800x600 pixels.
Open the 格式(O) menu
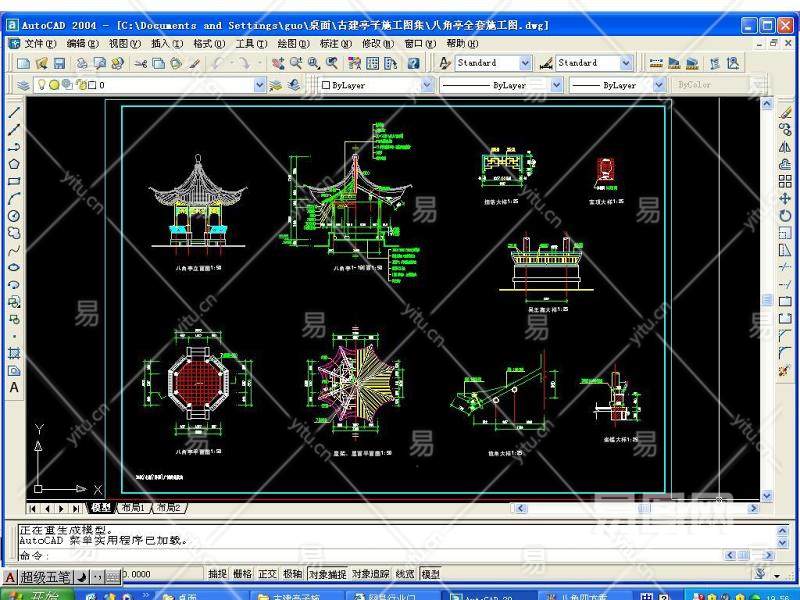[209, 44]
